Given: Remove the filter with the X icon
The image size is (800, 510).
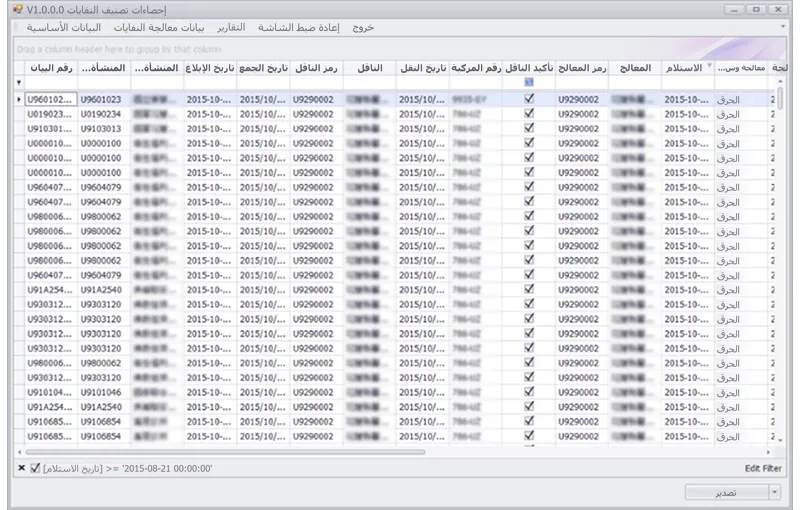Looking at the screenshot, I should 21,468.
